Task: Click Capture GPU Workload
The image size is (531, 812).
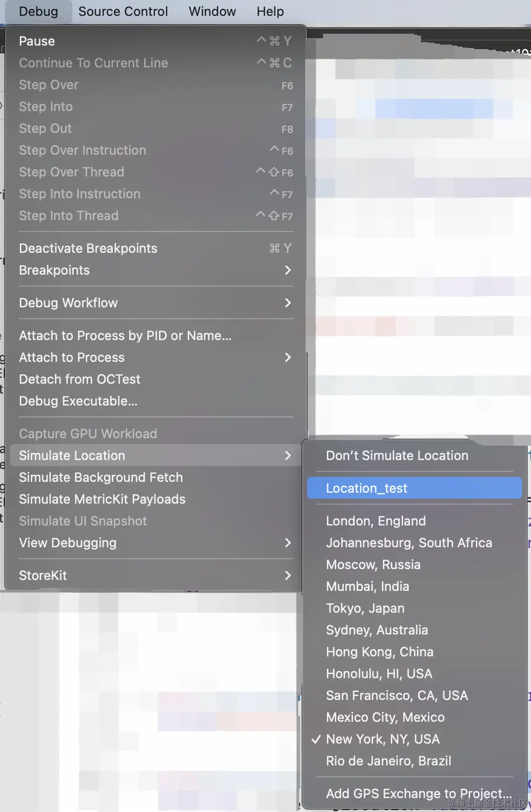Action: click(156, 434)
